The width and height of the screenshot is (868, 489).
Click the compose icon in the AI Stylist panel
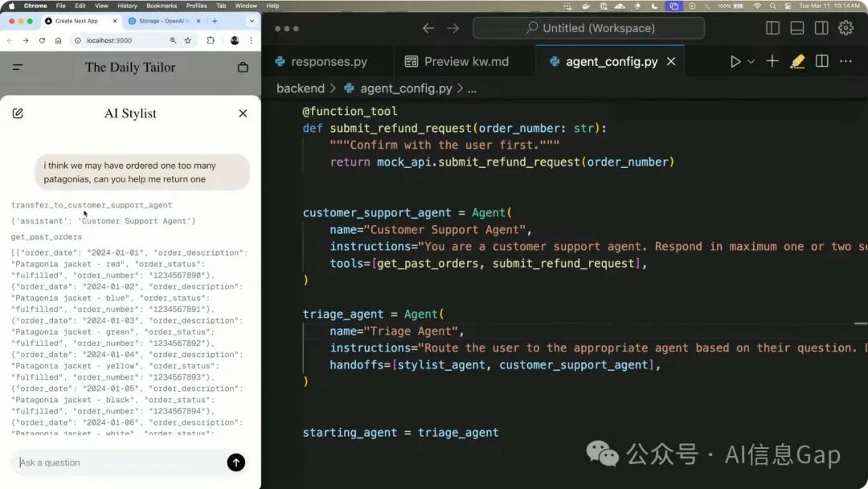pos(18,113)
